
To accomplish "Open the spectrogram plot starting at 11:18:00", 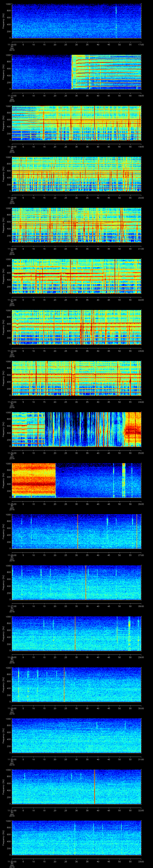I will pos(76,123).
